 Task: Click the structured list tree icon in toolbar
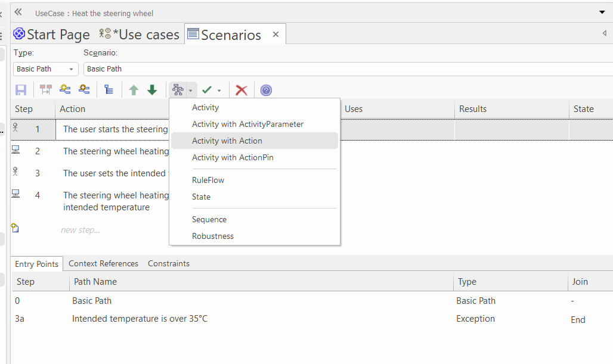(109, 90)
